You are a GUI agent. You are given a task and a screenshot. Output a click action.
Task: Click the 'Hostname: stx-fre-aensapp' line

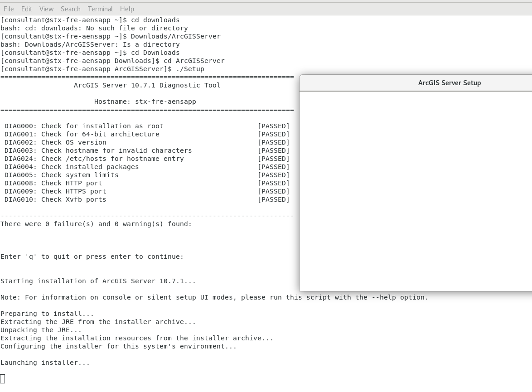145,102
